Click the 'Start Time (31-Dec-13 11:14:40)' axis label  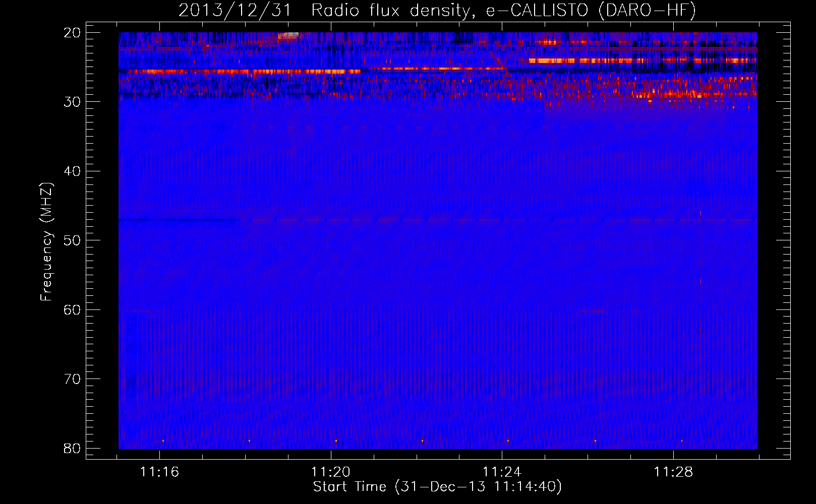point(437,487)
